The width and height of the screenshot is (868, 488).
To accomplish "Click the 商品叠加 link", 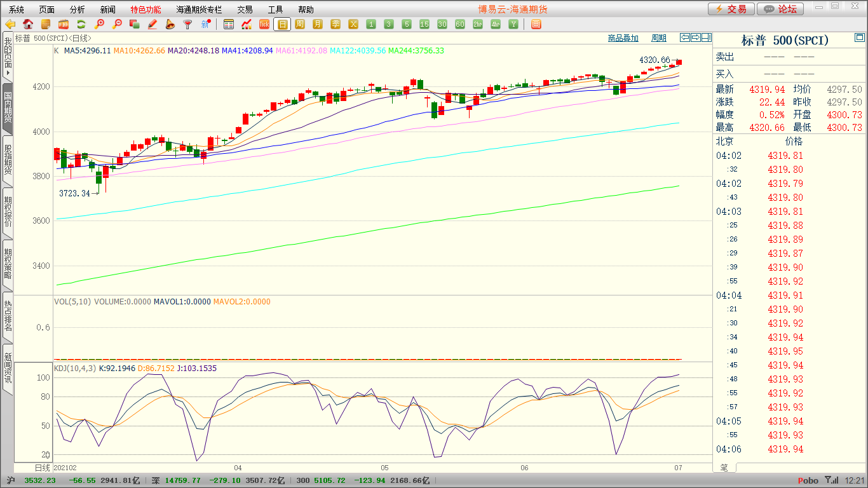I will pyautogui.click(x=623, y=38).
